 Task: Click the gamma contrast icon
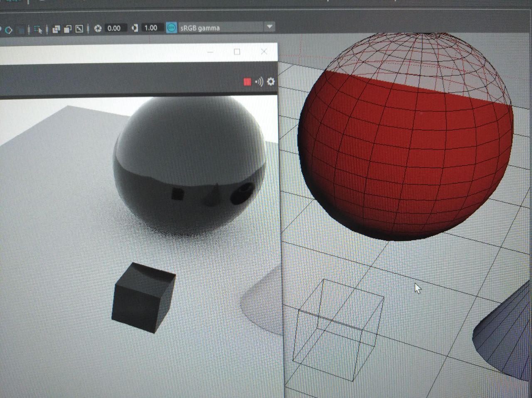pyautogui.click(x=135, y=28)
